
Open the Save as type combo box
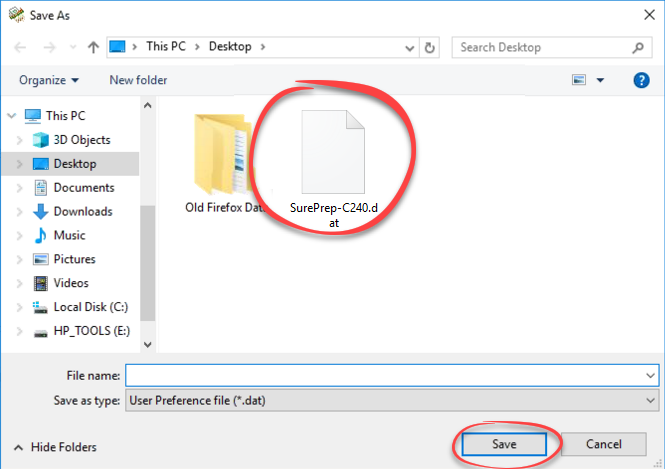[x=392, y=400]
